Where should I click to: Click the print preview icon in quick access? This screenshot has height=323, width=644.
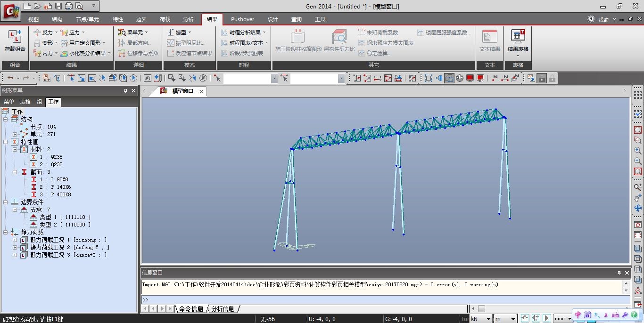coord(79,6)
